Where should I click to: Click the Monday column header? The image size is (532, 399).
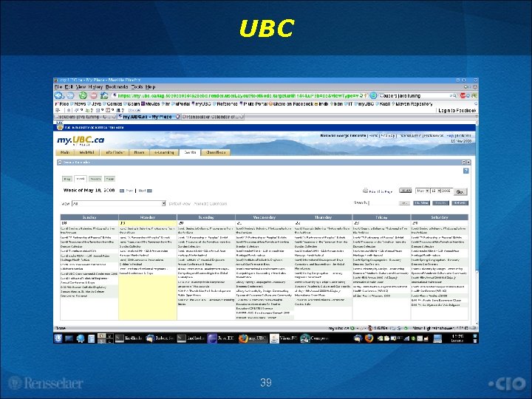148,217
